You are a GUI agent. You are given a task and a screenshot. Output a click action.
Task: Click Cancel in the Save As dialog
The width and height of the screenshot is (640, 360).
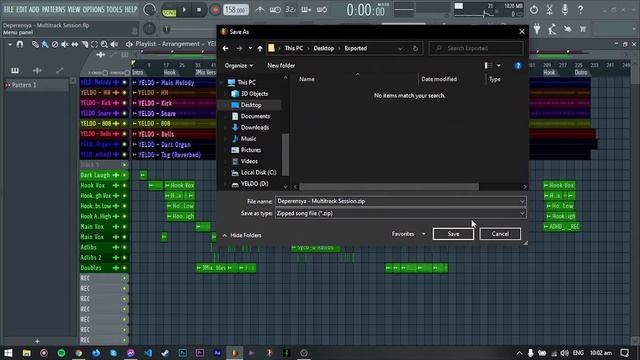coord(500,234)
